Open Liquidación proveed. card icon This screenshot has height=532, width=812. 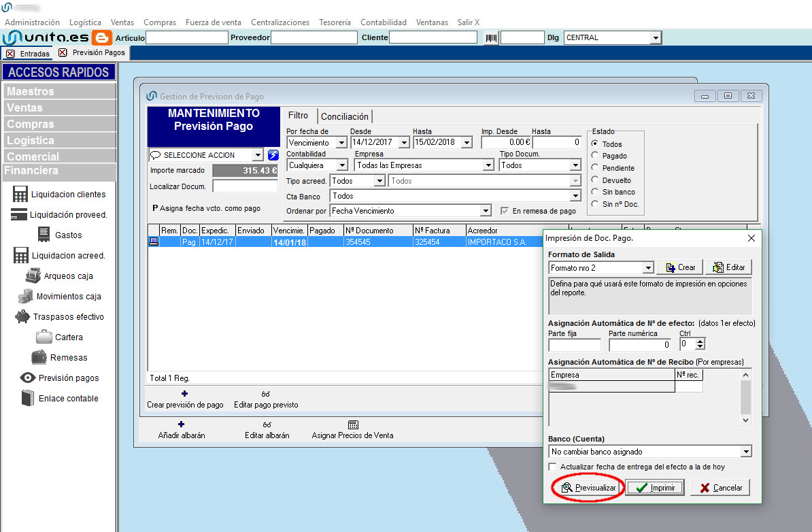(18, 214)
